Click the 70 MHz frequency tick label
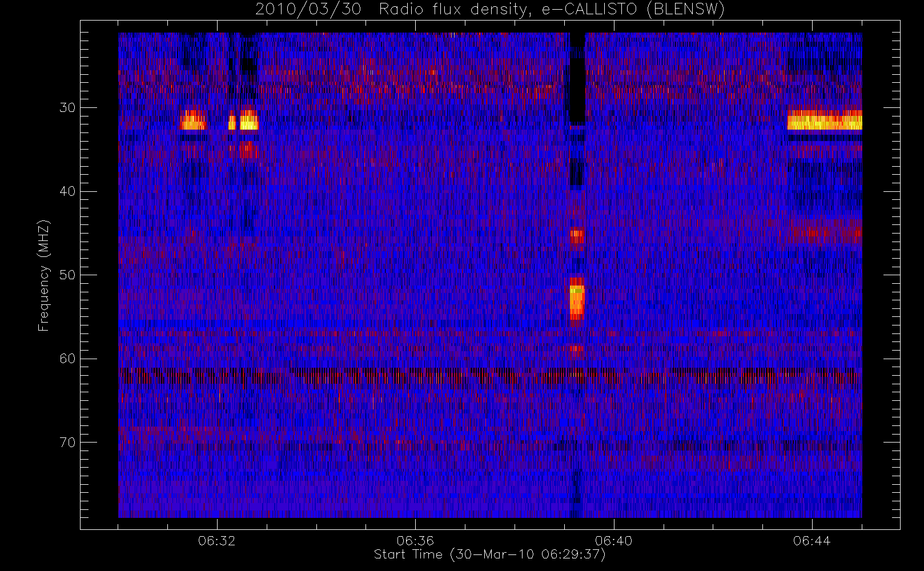This screenshot has width=924, height=571. 67,443
